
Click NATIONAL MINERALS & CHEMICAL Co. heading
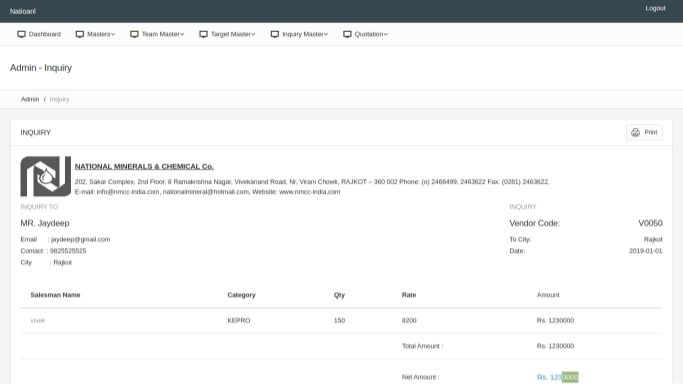pos(144,166)
